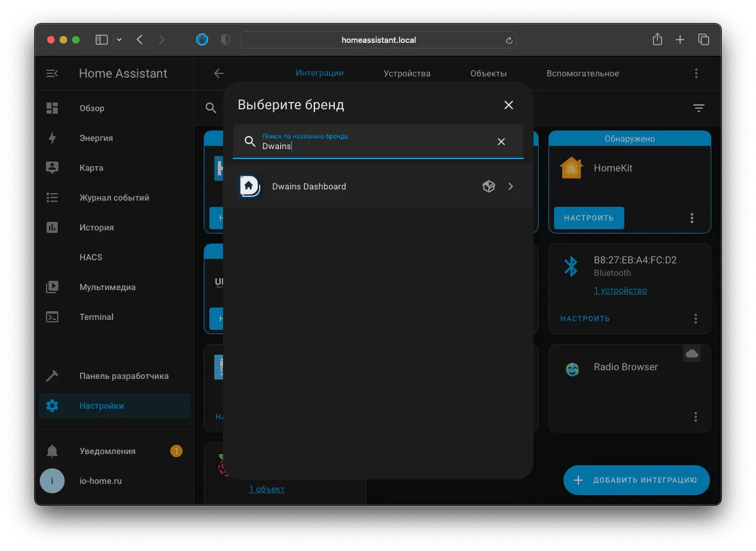This screenshot has height=551, width=756.
Task: Click the B8:27:EB:A4:FC:D2 Bluetooth title
Action: pos(635,260)
